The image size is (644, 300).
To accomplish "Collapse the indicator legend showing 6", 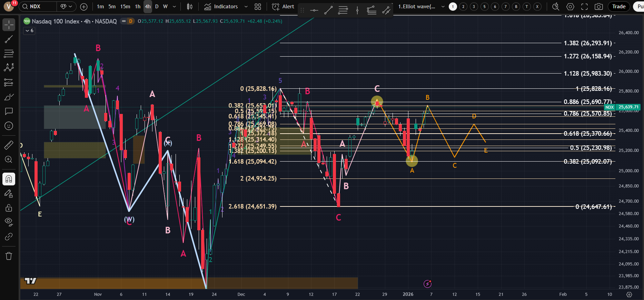I will [29, 31].
